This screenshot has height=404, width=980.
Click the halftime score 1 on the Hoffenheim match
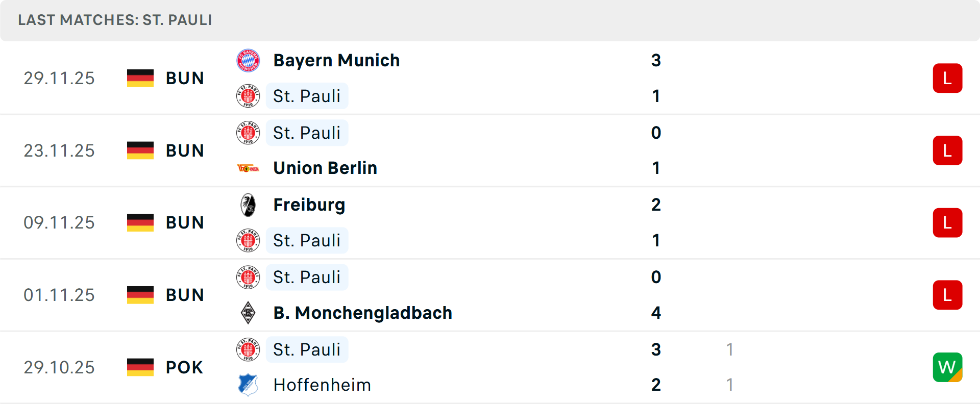[730, 385]
